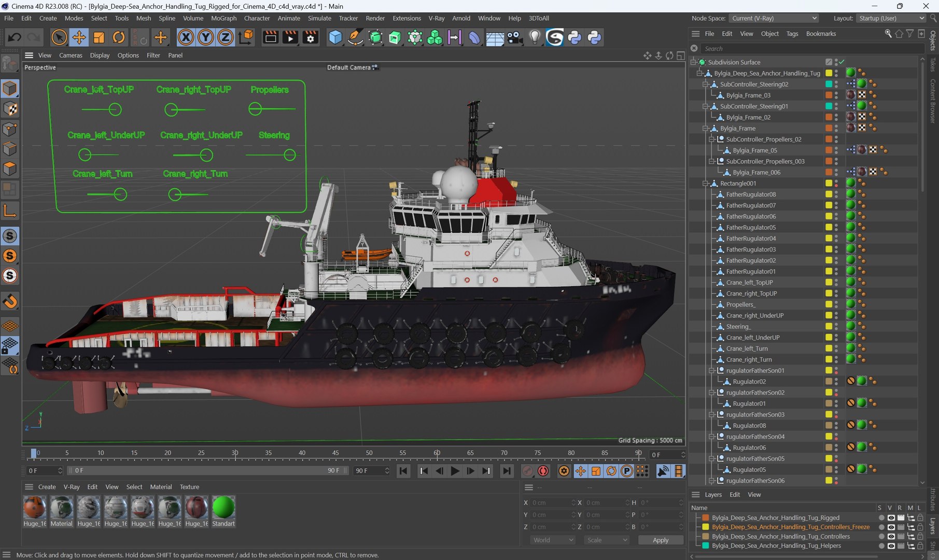
Task: Collapse the SubController_Steering02 node
Action: (x=705, y=84)
